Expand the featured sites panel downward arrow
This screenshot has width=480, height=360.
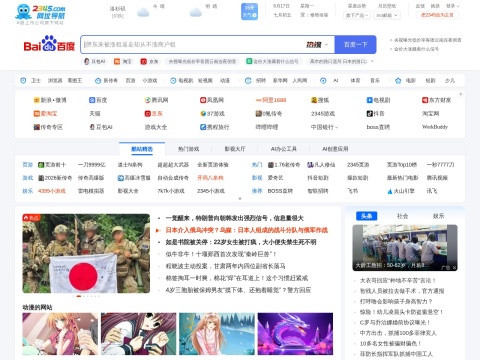coord(240,199)
